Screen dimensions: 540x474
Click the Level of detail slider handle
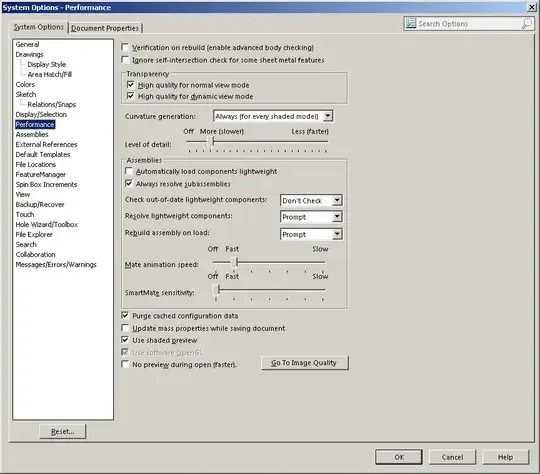(x=211, y=141)
